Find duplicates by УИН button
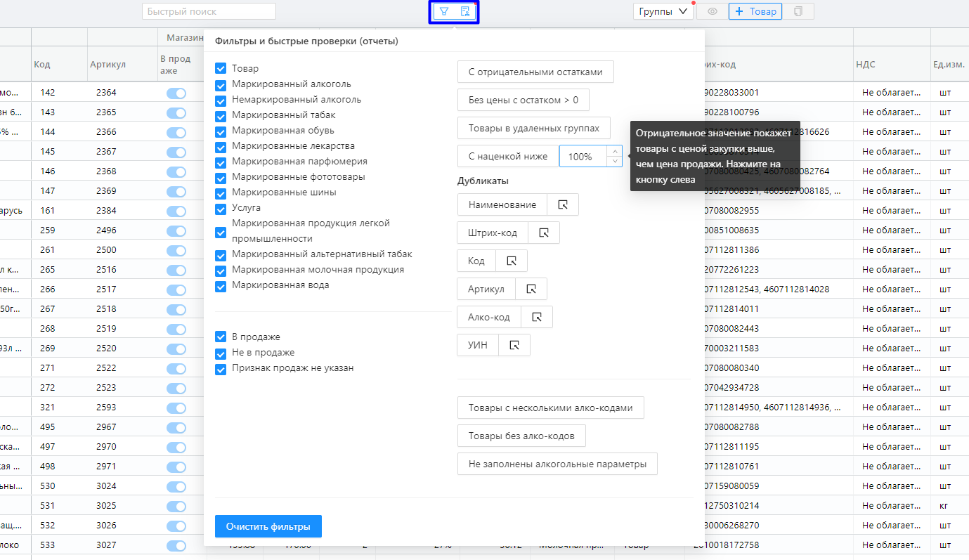969x560 pixels. click(x=478, y=345)
